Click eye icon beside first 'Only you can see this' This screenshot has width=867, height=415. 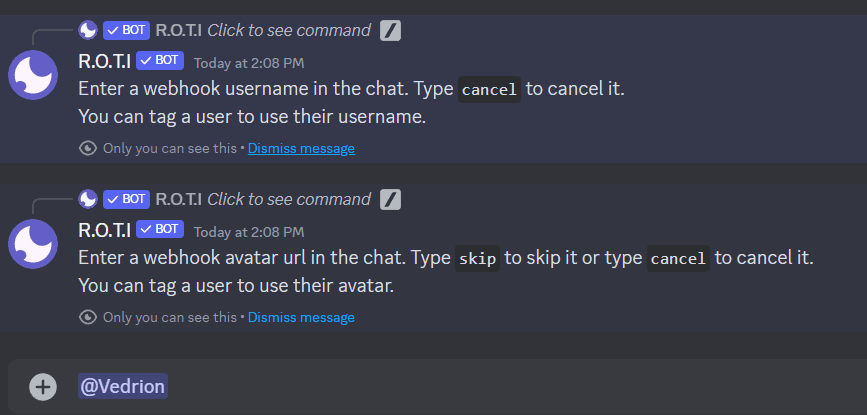click(88, 149)
